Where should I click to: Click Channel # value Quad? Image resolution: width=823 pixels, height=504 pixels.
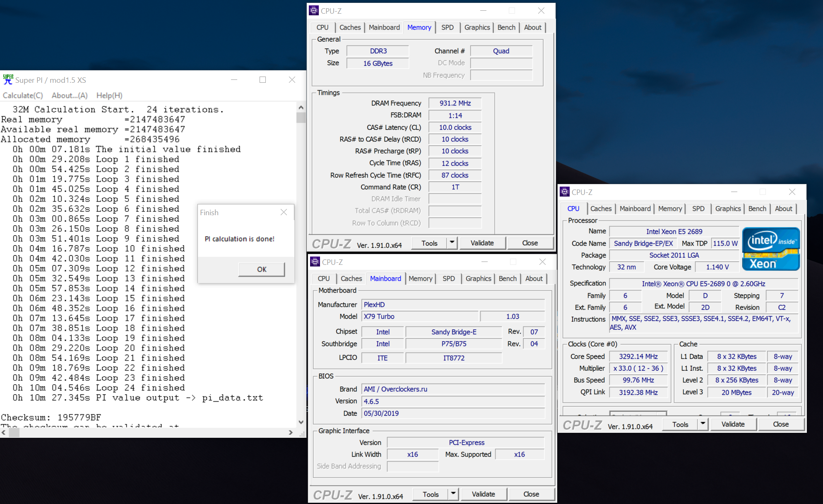[501, 51]
